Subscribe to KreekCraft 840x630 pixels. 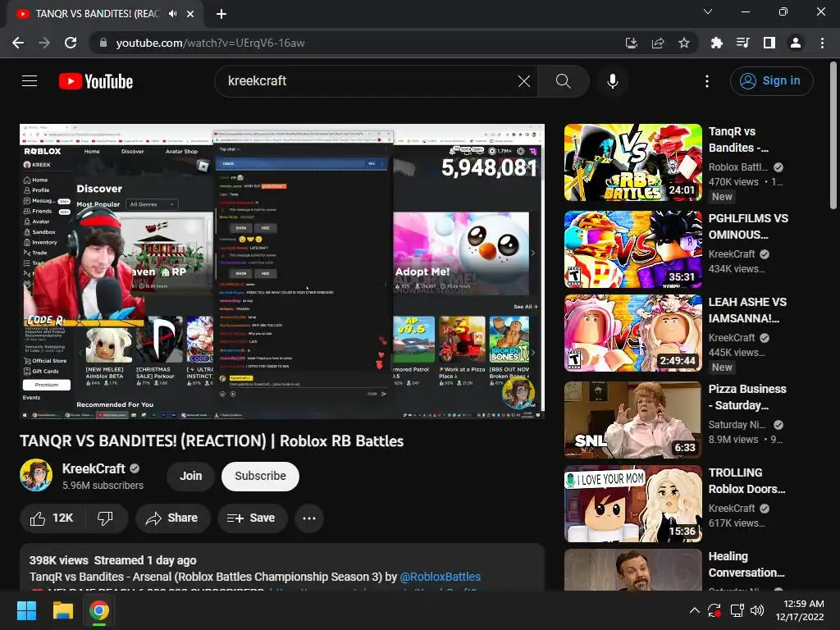260,476
